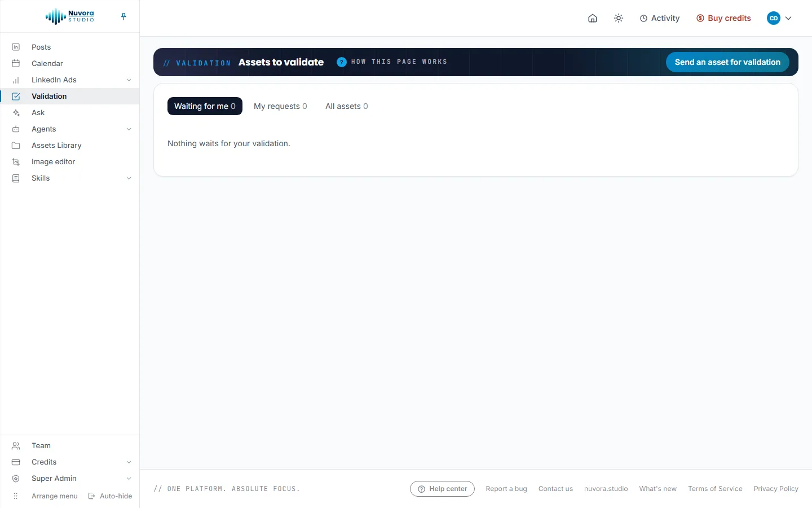Click the Calendar sidebar icon
This screenshot has height=508, width=812.
pos(16,63)
